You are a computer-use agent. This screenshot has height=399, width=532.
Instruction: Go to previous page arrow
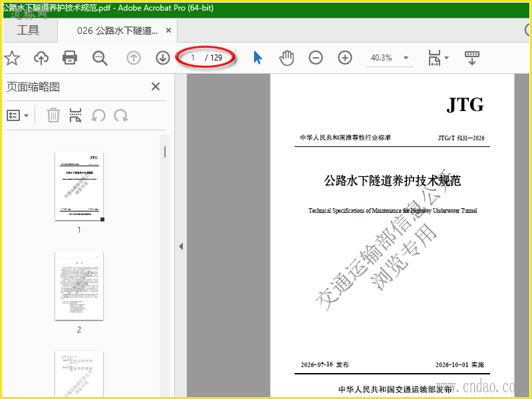(x=134, y=58)
